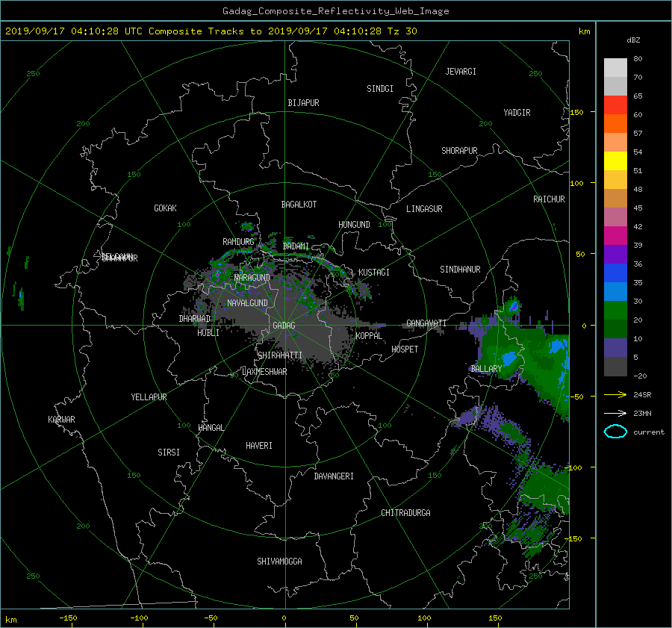The width and height of the screenshot is (672, 628).
Task: Click the 150 km right axis label
Action: coord(576,112)
